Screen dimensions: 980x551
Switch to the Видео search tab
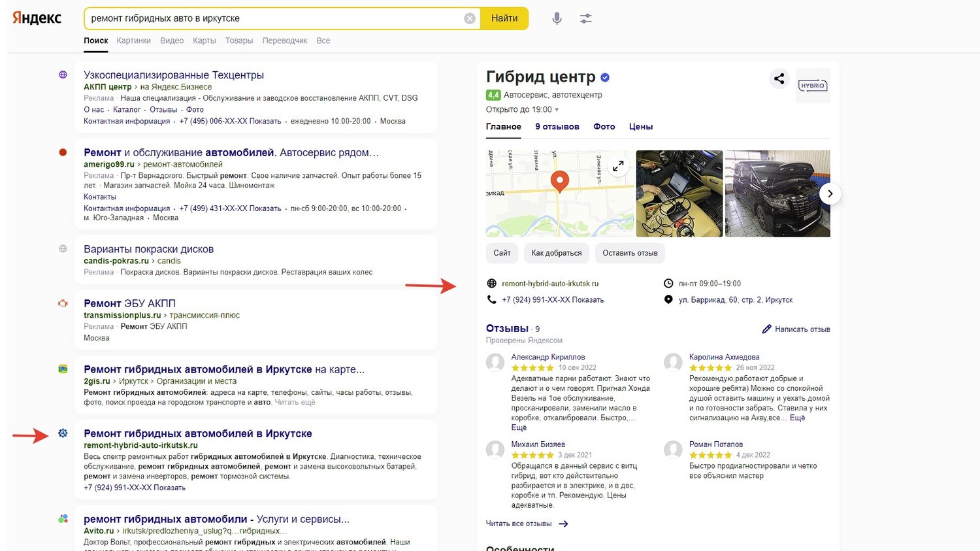(x=172, y=41)
